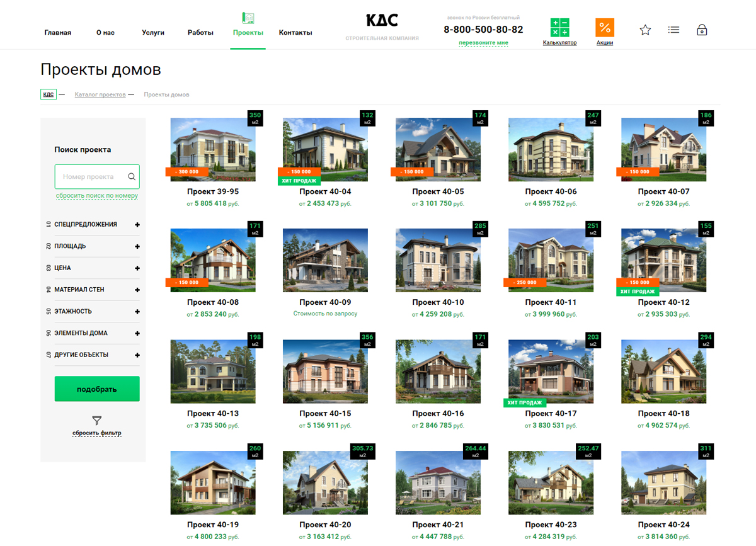Expand the Спецпредложения filter section
Viewport: 756px width, 546px height.
137,225
